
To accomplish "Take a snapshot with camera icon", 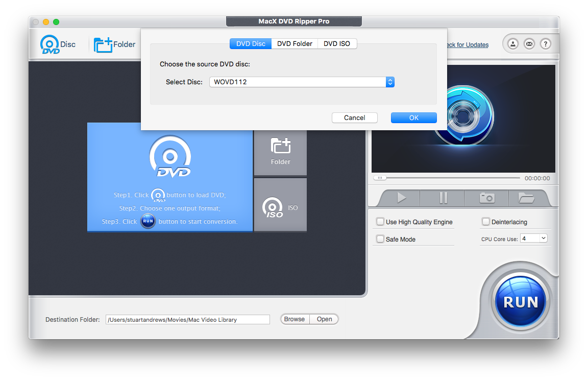I will pos(487,198).
